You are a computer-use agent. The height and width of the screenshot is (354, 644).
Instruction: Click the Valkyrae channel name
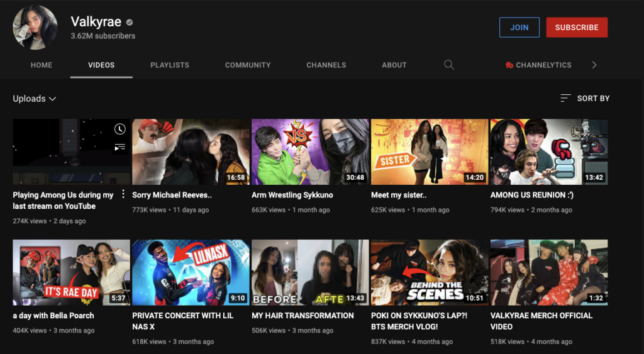(96, 22)
